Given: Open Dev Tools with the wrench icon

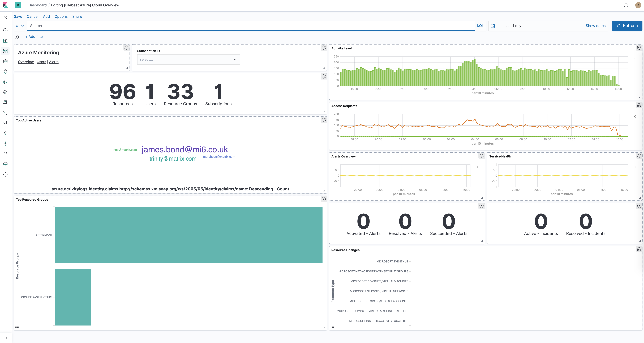Looking at the screenshot, I should [x=5, y=154].
